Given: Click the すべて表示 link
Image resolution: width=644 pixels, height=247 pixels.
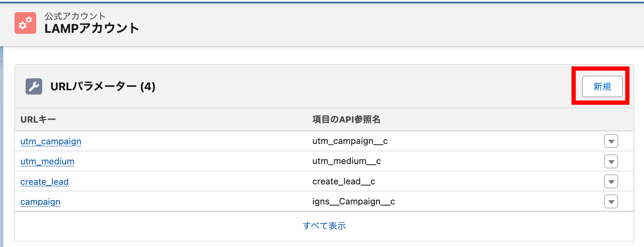Looking at the screenshot, I should tap(324, 226).
